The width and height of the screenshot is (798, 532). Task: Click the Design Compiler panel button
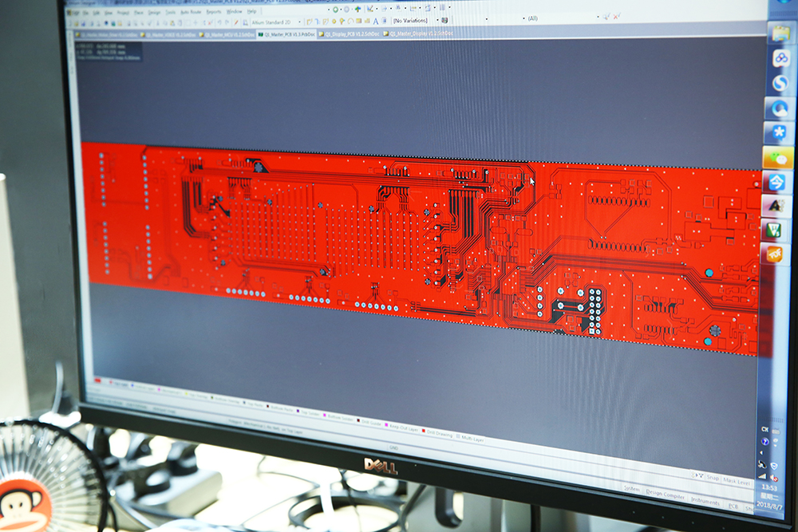point(665,495)
